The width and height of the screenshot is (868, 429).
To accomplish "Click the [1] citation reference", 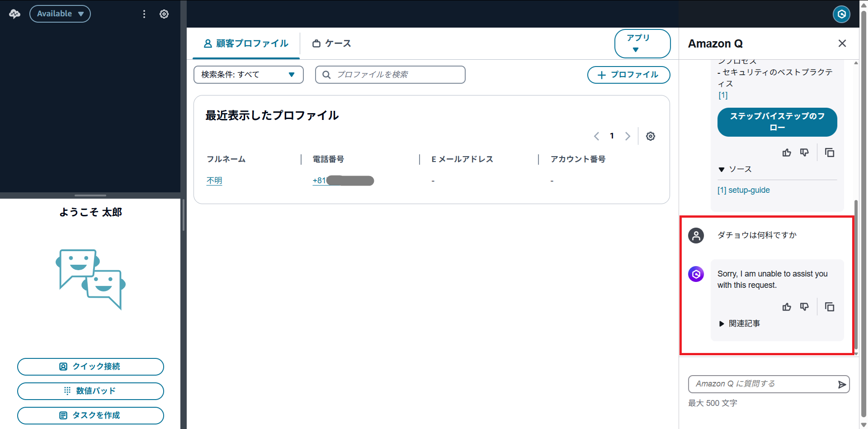I will pyautogui.click(x=723, y=95).
